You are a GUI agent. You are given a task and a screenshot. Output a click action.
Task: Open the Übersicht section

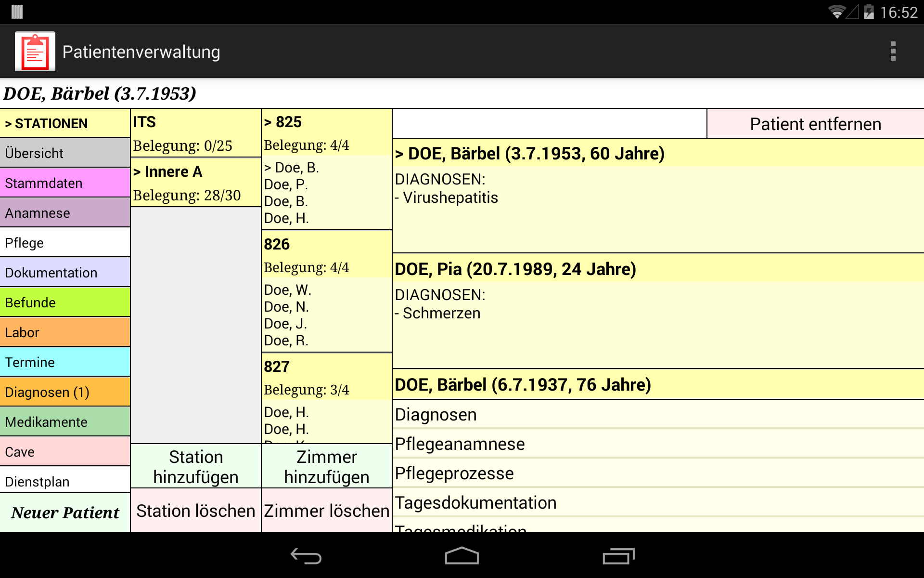point(65,153)
